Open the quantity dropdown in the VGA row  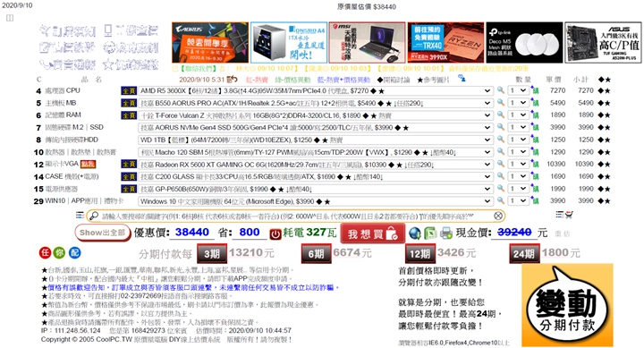coord(518,164)
